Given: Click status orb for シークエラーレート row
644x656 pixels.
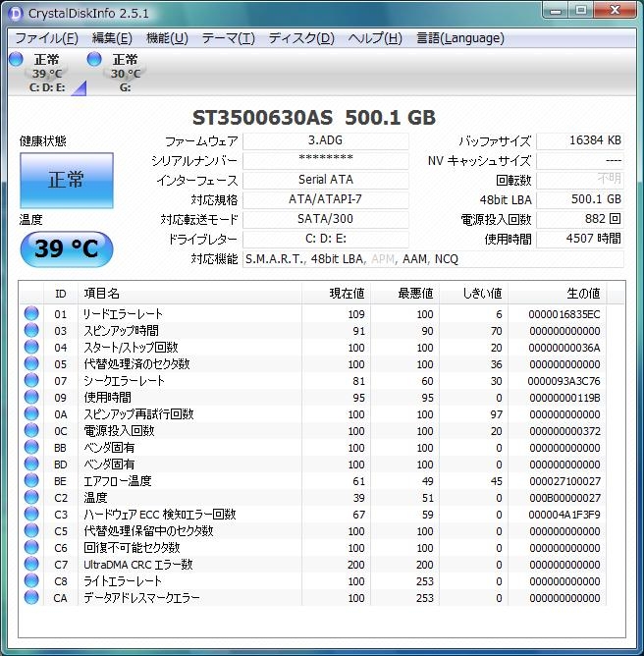Looking at the screenshot, I should (x=31, y=381).
